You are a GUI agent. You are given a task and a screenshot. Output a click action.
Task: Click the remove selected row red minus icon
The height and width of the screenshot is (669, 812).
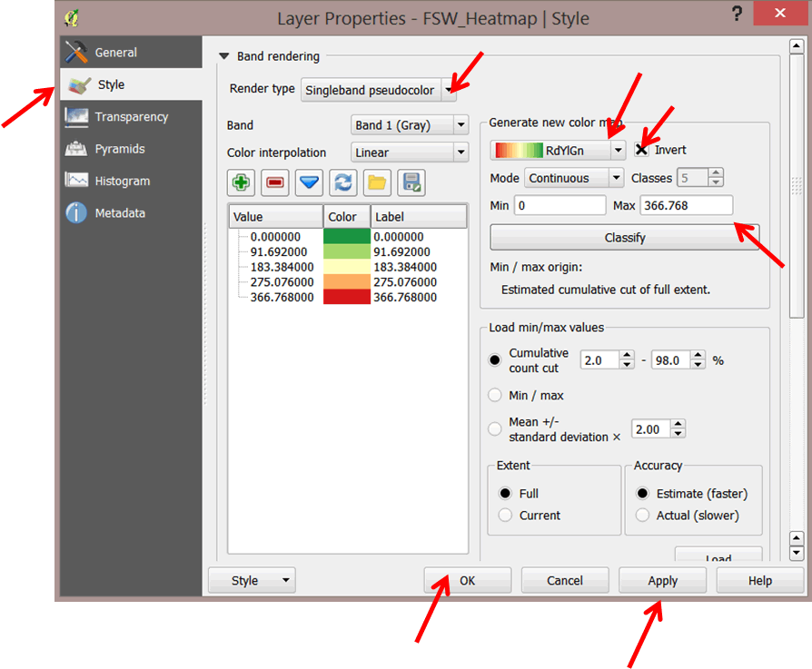pos(275,182)
